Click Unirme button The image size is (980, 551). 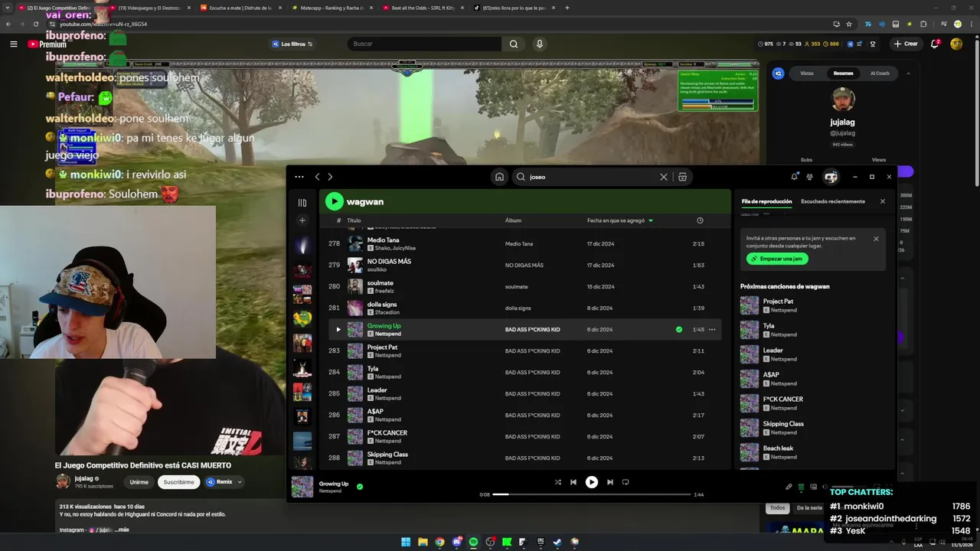139,482
